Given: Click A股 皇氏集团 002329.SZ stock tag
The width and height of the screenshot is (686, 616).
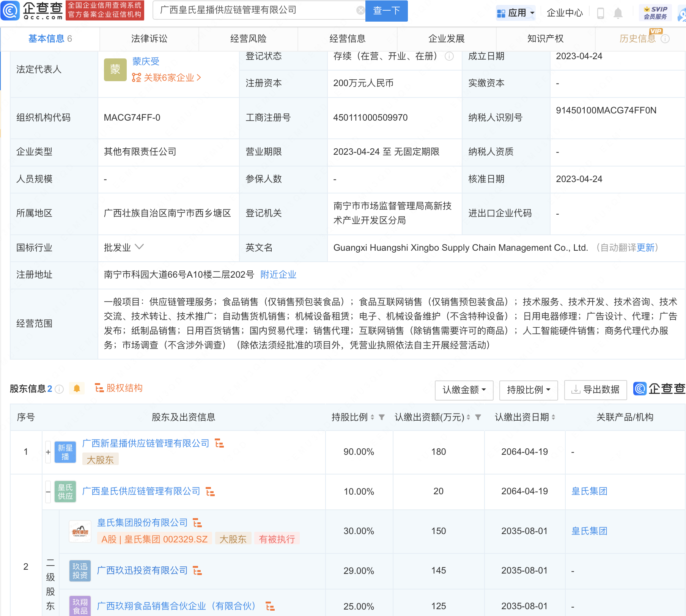Looking at the screenshot, I should (x=154, y=539).
